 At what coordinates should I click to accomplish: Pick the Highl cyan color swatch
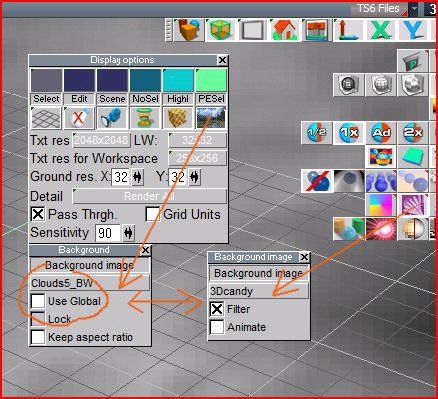tap(178, 80)
